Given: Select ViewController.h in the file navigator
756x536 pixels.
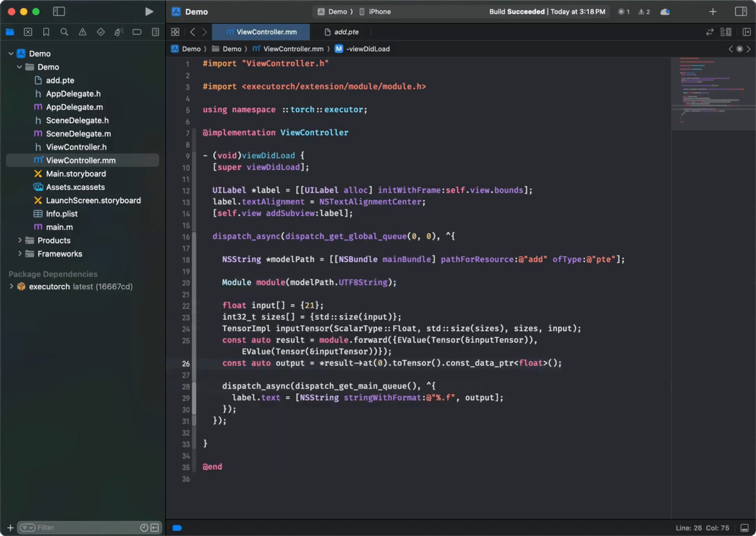Looking at the screenshot, I should (x=76, y=147).
